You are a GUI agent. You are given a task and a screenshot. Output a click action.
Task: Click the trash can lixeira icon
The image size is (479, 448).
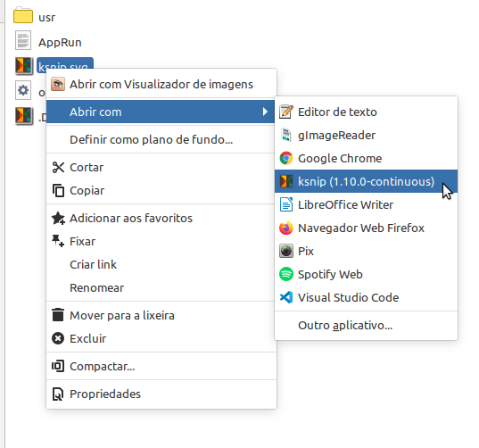[x=58, y=315]
